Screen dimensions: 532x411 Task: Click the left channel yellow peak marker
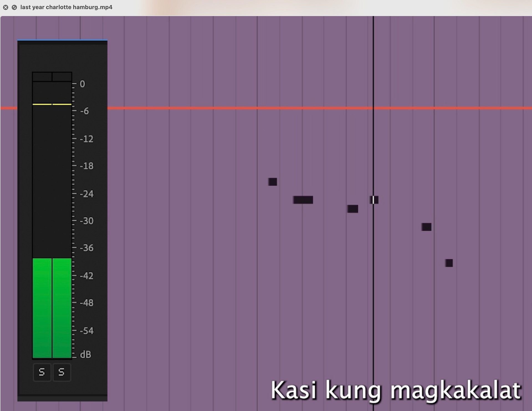[42, 104]
